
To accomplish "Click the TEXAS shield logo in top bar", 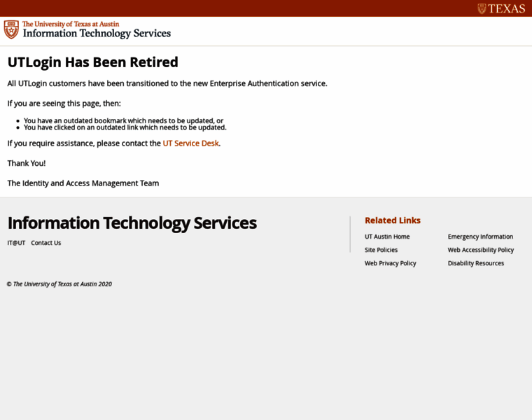I will 501,8.
